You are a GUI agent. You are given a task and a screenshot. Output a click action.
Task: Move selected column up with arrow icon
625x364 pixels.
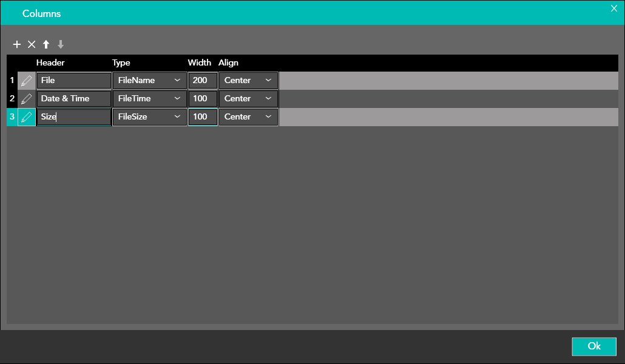pyautogui.click(x=46, y=44)
